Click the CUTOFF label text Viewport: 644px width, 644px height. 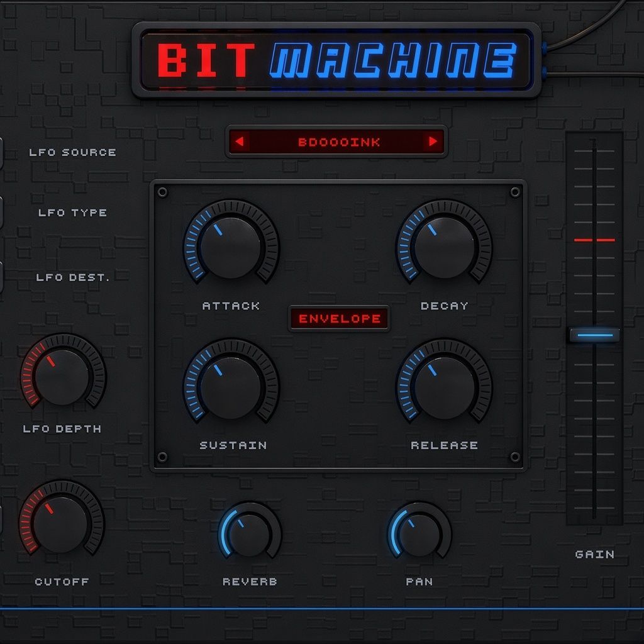(62, 582)
